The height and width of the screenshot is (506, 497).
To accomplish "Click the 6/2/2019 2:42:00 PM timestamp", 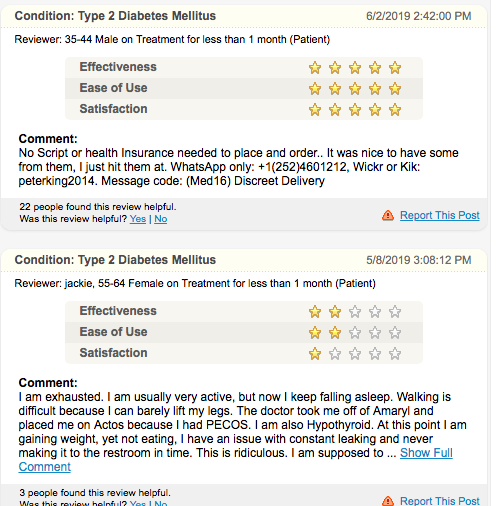I will 419,16.
